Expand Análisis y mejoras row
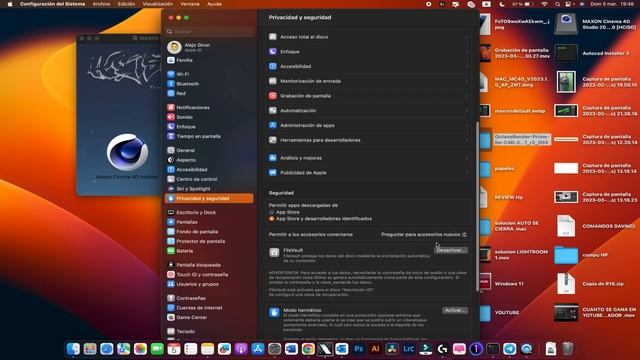This screenshot has width=640, height=360. click(368, 158)
